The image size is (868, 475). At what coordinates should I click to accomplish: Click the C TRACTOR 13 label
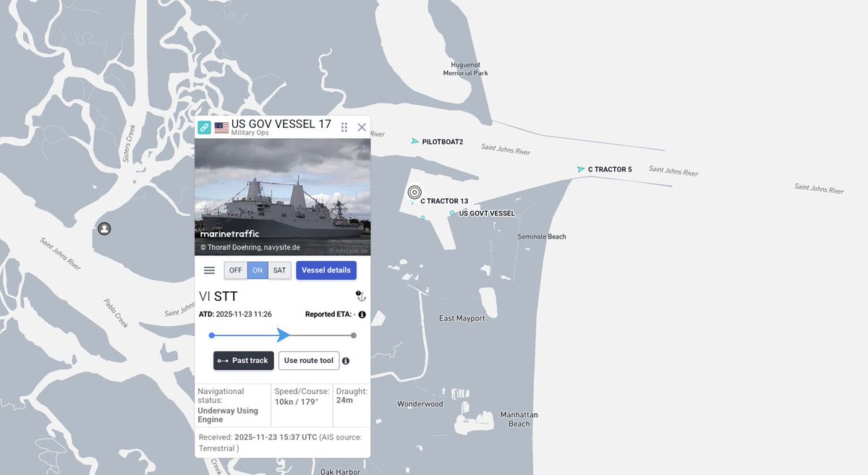pos(444,201)
